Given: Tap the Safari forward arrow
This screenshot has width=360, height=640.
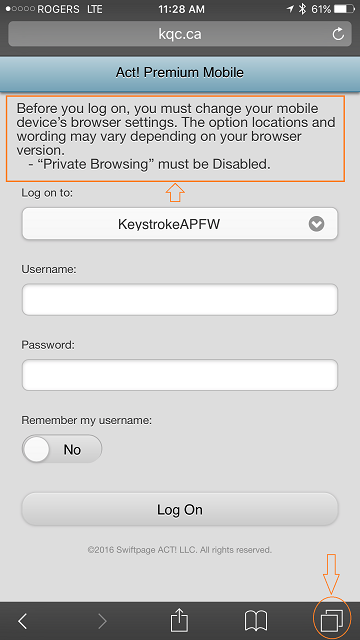Looking at the screenshot, I should (x=102, y=621).
